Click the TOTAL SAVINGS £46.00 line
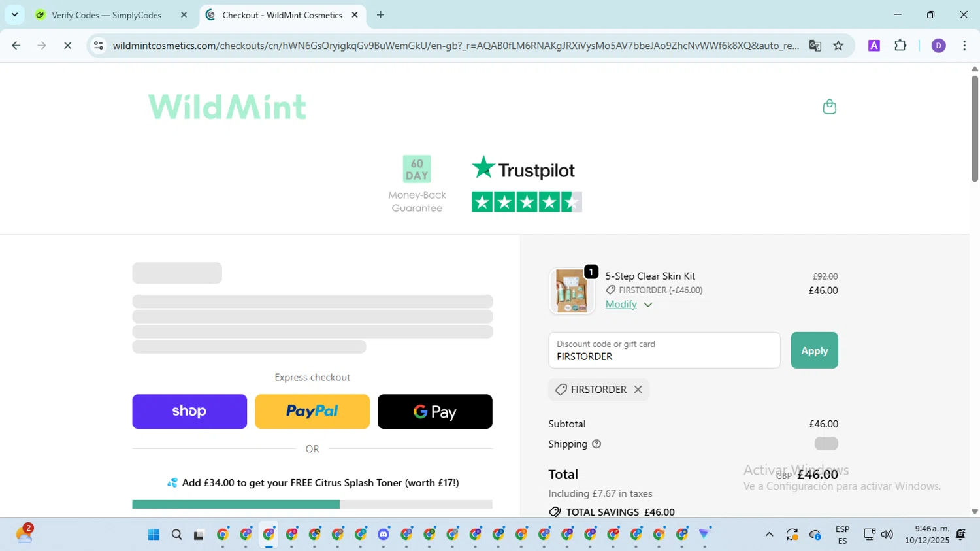Image resolution: width=980 pixels, height=551 pixels. [x=612, y=512]
